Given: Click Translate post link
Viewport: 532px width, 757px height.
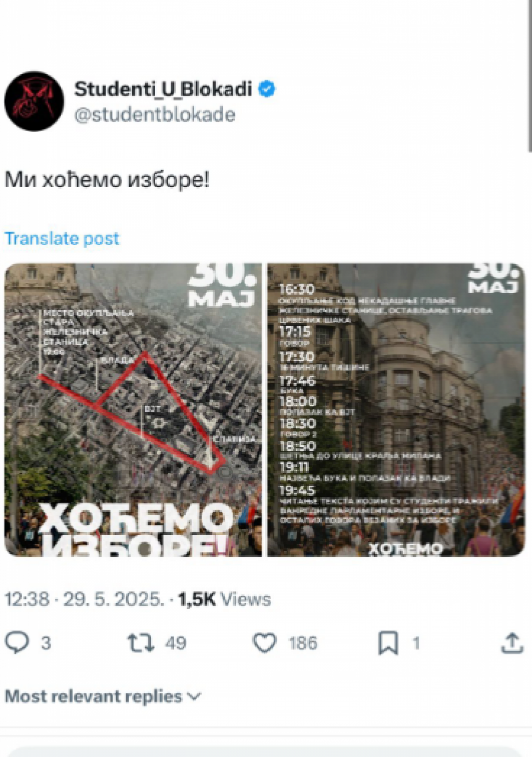Looking at the screenshot, I should [62, 238].
